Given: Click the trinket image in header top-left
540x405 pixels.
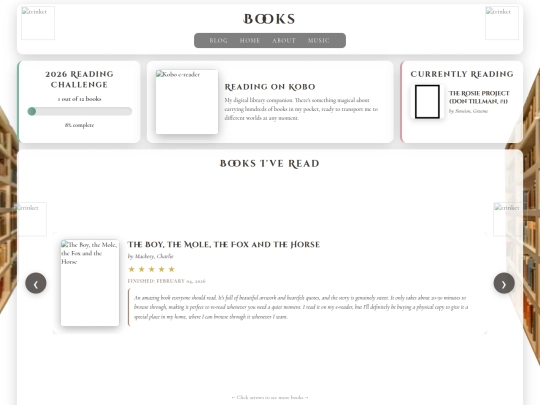Looking at the screenshot, I should click(x=38, y=23).
